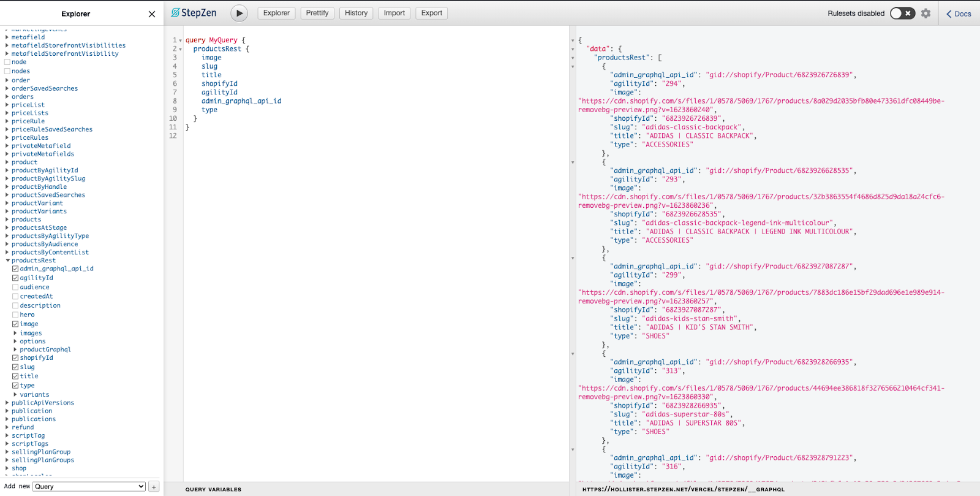Uncheck the slug field checkbox
This screenshot has width=980, height=496.
15,367
